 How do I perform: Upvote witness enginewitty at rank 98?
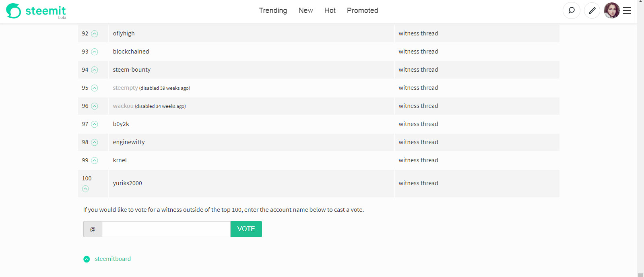95,143
